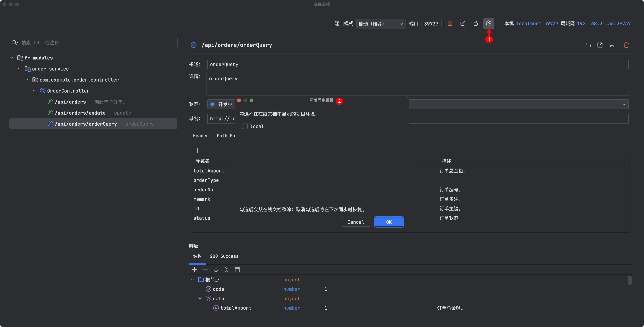Click the code field type number
The height and width of the screenshot is (327, 644).
[291, 289]
